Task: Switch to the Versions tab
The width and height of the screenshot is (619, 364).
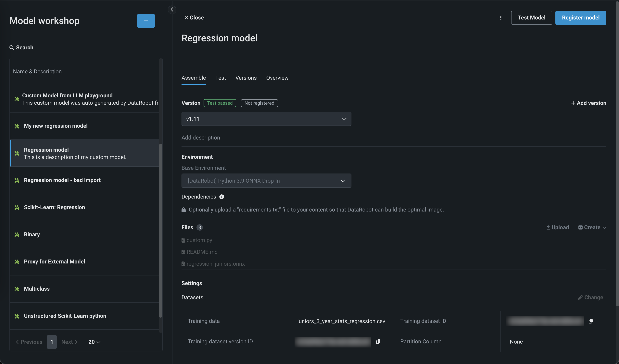Action: [x=246, y=78]
